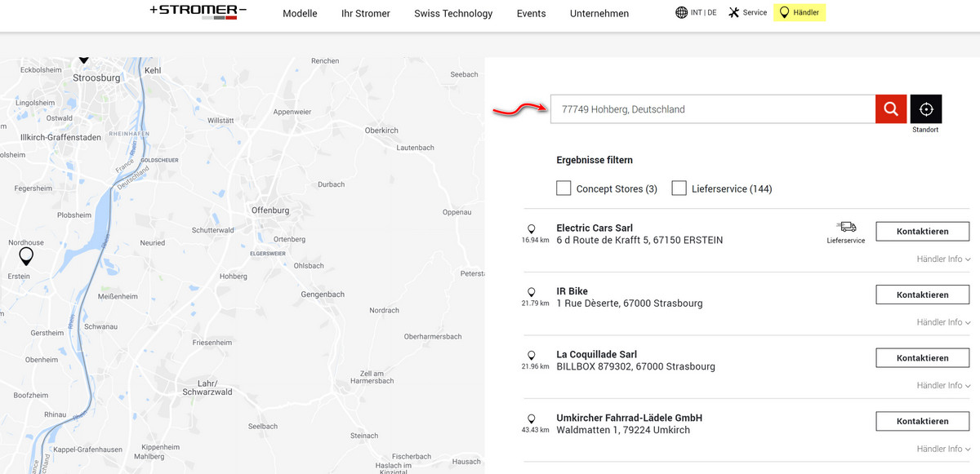Toggle the Lieferservice filter checkbox
The width and height of the screenshot is (980, 474).
pyautogui.click(x=679, y=188)
